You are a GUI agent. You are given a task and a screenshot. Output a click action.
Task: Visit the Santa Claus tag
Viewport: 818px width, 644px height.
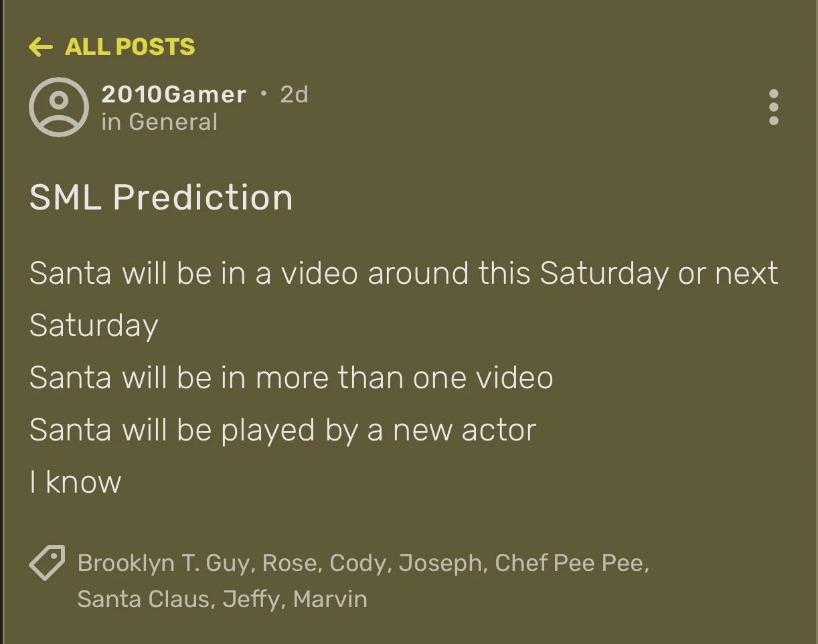(145, 598)
